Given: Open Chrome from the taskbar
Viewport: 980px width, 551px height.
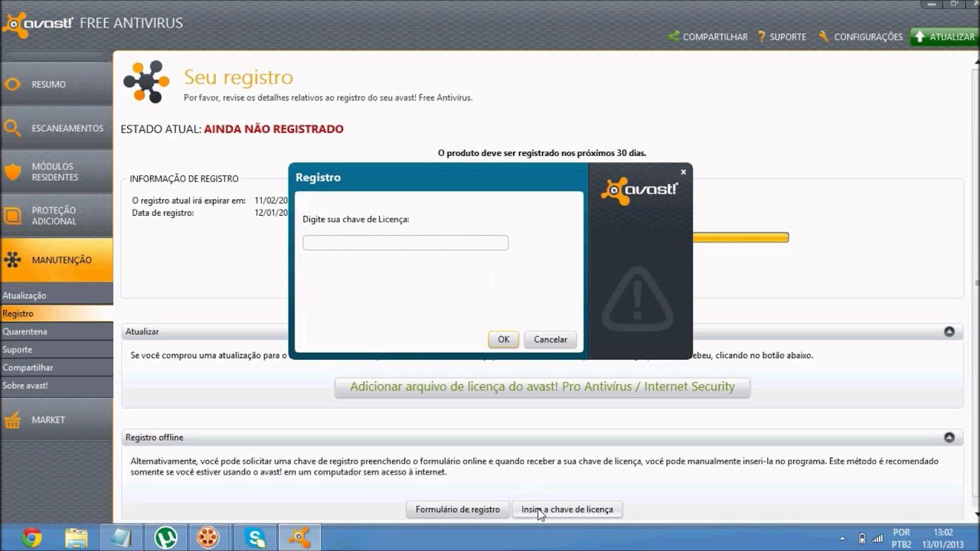Looking at the screenshot, I should [x=31, y=537].
